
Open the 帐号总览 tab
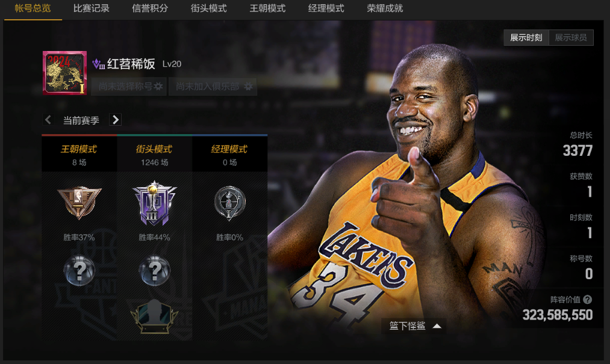pos(33,8)
